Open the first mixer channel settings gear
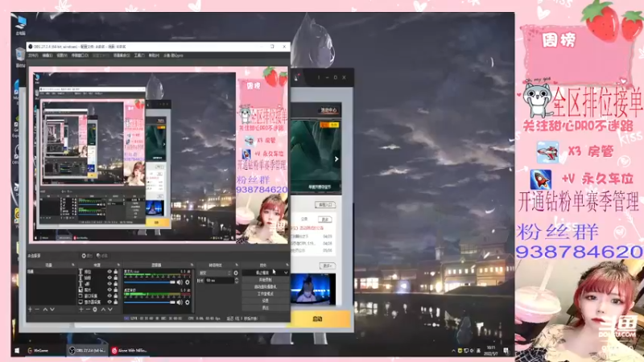The height and width of the screenshot is (362, 644). [x=188, y=282]
